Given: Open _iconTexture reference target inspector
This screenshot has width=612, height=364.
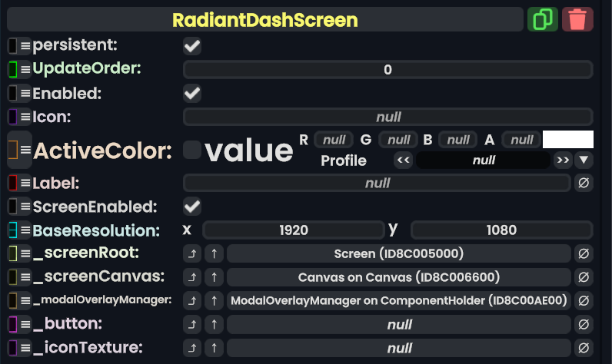Looking at the screenshot, I should 192,348.
